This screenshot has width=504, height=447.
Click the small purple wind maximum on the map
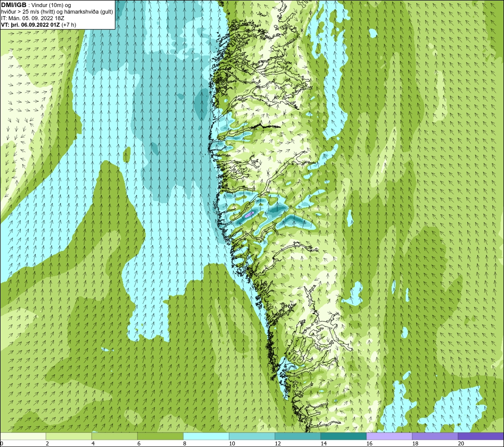249,214
